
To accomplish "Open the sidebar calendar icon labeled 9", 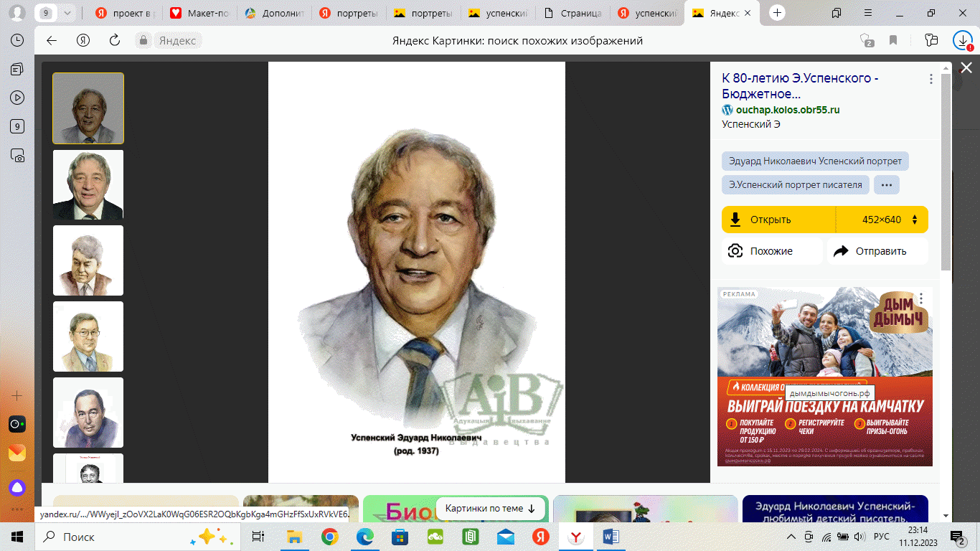I will [17, 126].
